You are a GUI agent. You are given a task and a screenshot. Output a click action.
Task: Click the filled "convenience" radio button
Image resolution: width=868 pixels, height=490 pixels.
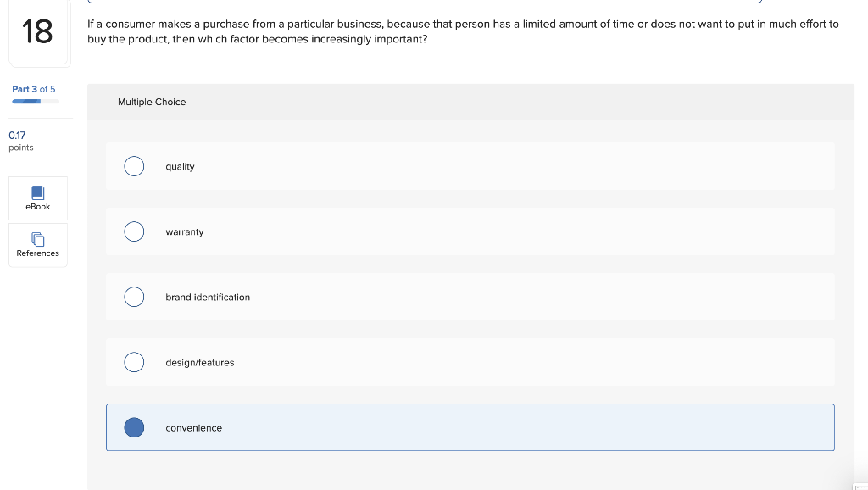pyautogui.click(x=134, y=427)
